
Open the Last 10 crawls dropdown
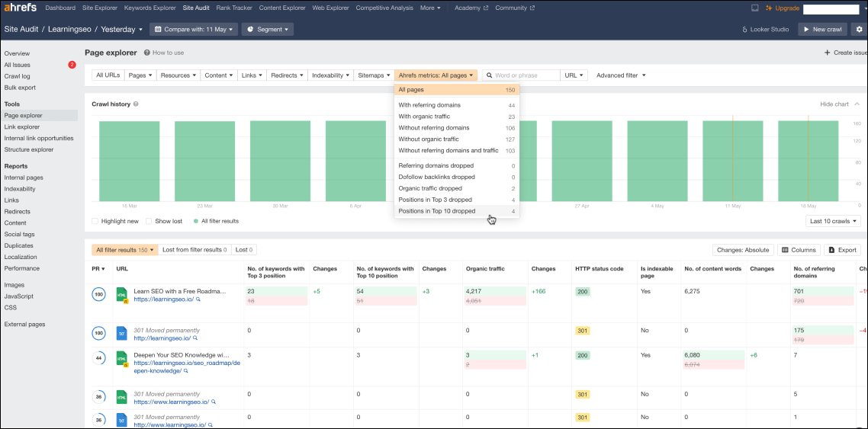click(833, 221)
